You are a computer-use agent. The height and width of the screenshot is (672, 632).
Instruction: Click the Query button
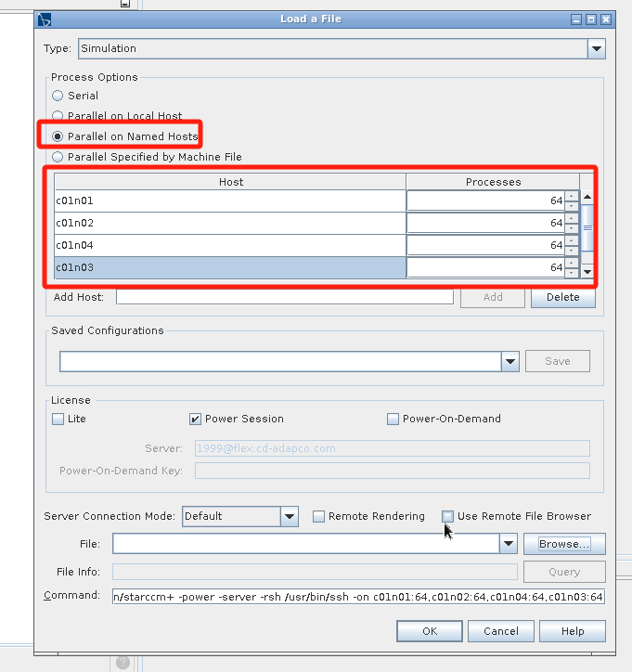564,572
